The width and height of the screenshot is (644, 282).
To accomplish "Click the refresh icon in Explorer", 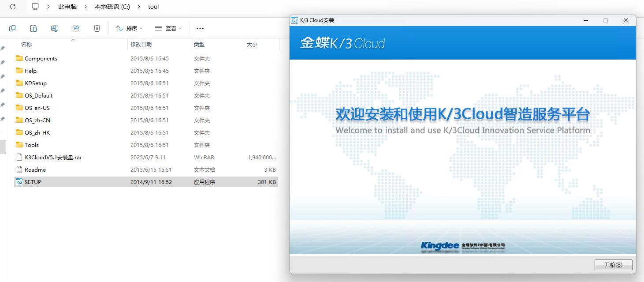I will click(x=12, y=7).
